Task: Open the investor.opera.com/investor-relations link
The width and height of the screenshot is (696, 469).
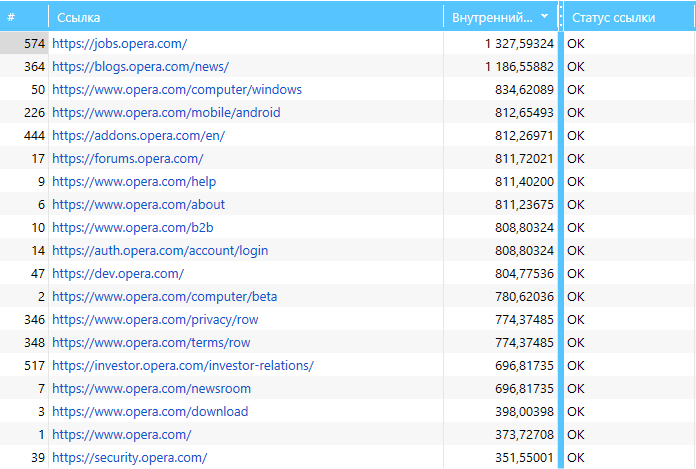Action: coord(183,366)
